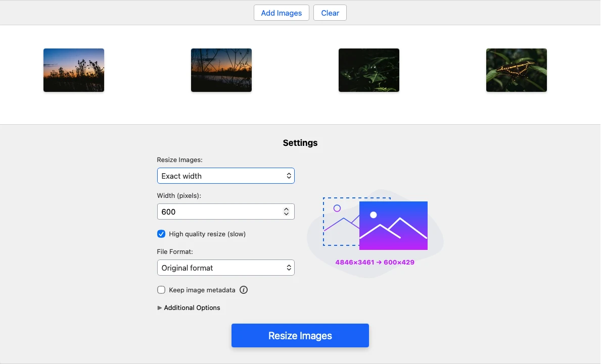Clear all loaded images
This screenshot has height=364, width=602.
point(330,13)
